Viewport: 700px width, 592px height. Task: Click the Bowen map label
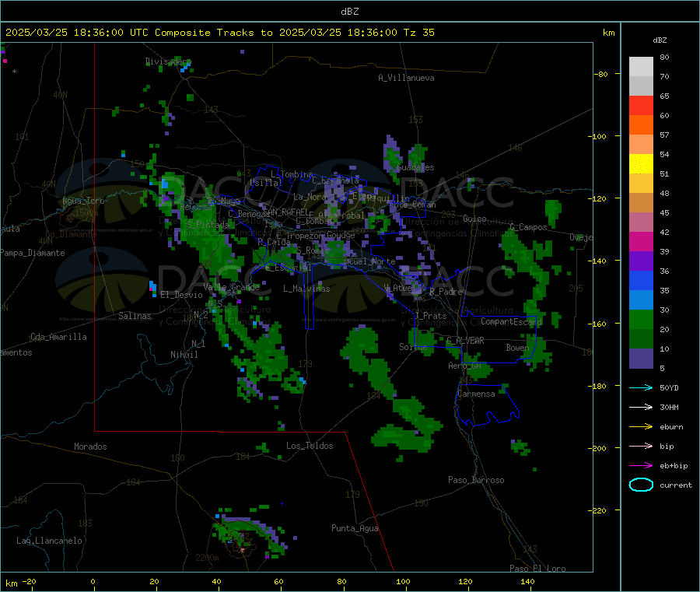pyautogui.click(x=517, y=347)
